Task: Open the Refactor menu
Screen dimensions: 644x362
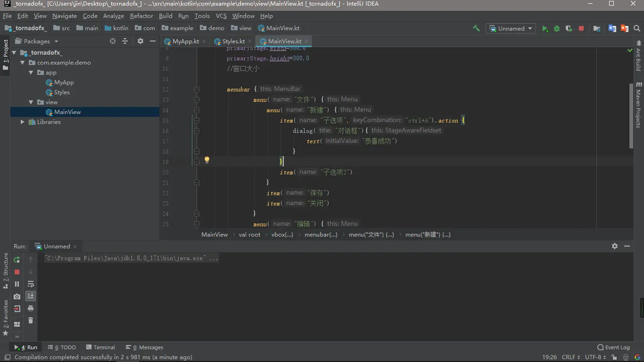Action: pyautogui.click(x=141, y=16)
